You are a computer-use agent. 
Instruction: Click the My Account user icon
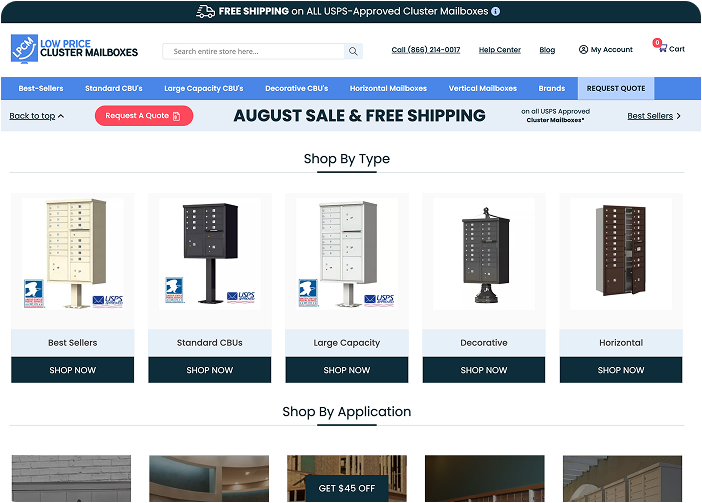(583, 49)
